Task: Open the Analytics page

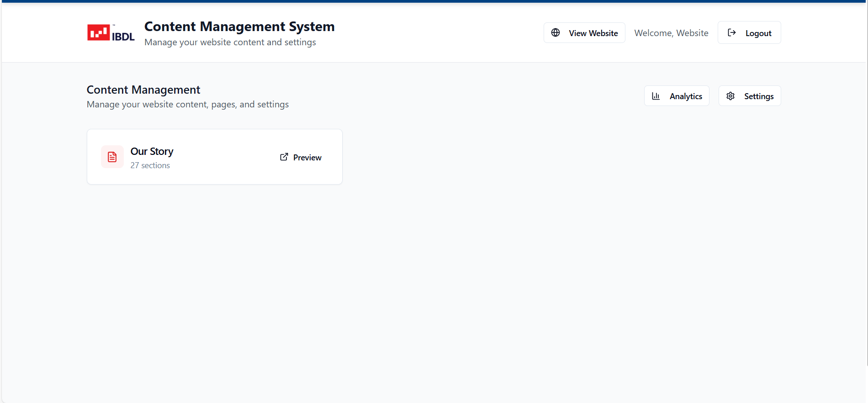Action: [x=685, y=96]
